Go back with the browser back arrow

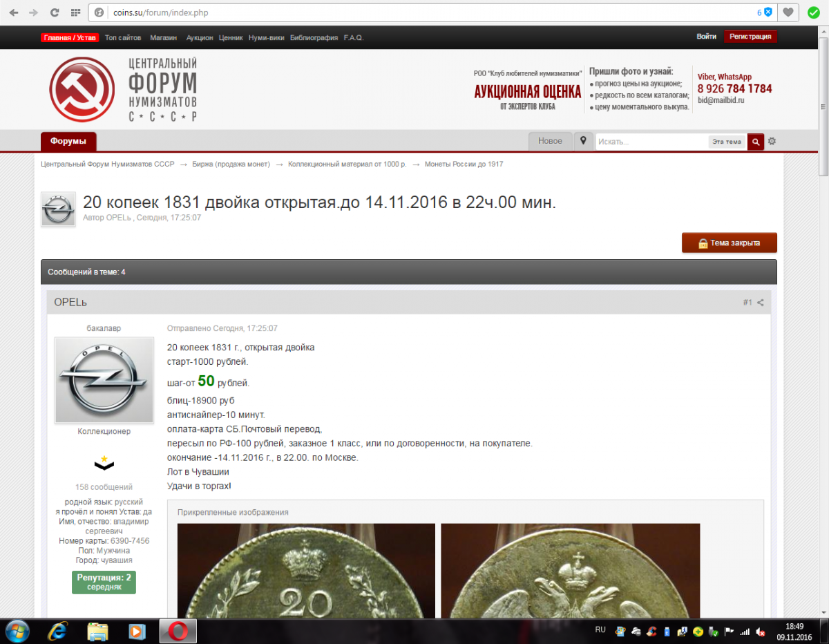coord(13,12)
